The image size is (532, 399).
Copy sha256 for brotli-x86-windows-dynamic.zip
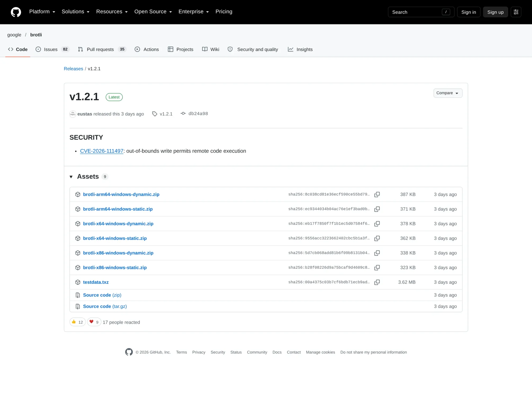coord(377,253)
